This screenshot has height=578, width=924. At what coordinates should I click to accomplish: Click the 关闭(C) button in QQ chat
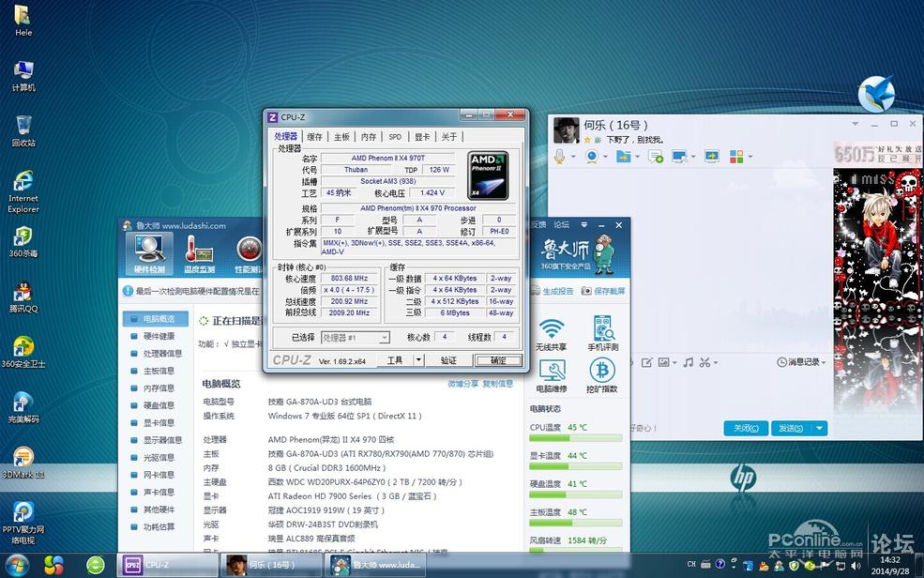pos(746,429)
